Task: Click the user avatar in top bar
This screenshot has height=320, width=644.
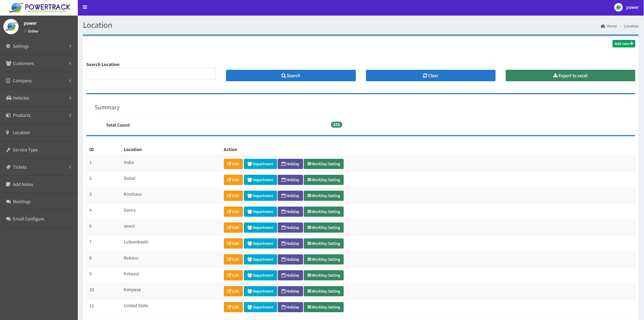Action: (618, 7)
